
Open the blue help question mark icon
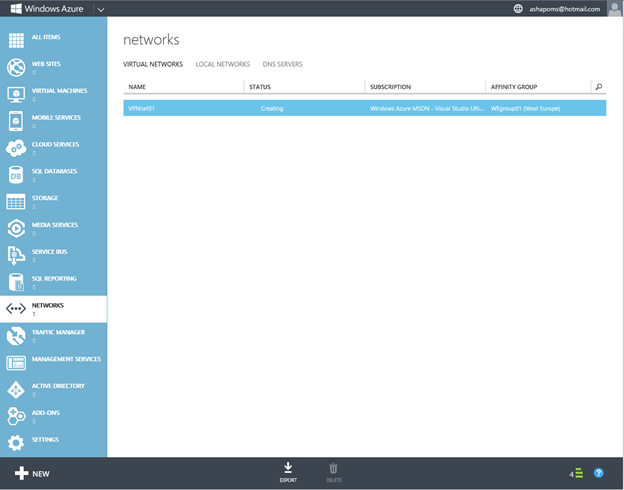click(x=599, y=472)
